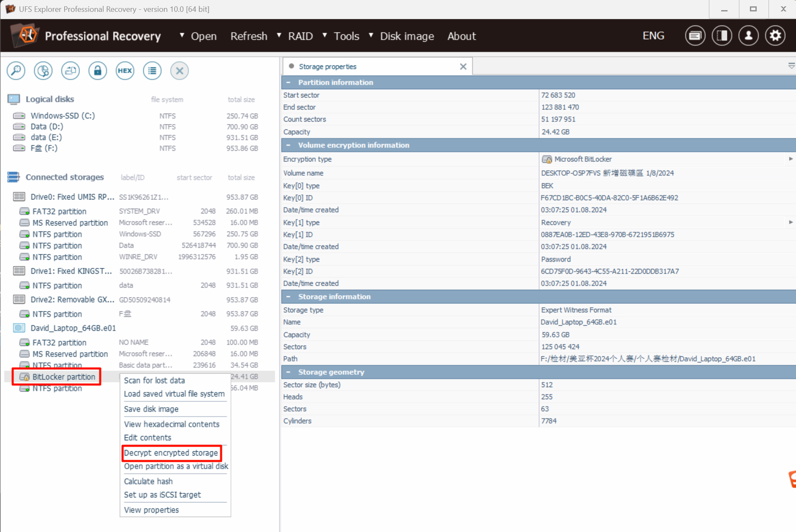The width and height of the screenshot is (796, 532).
Task: Collapse the Partition information section
Action: click(288, 82)
